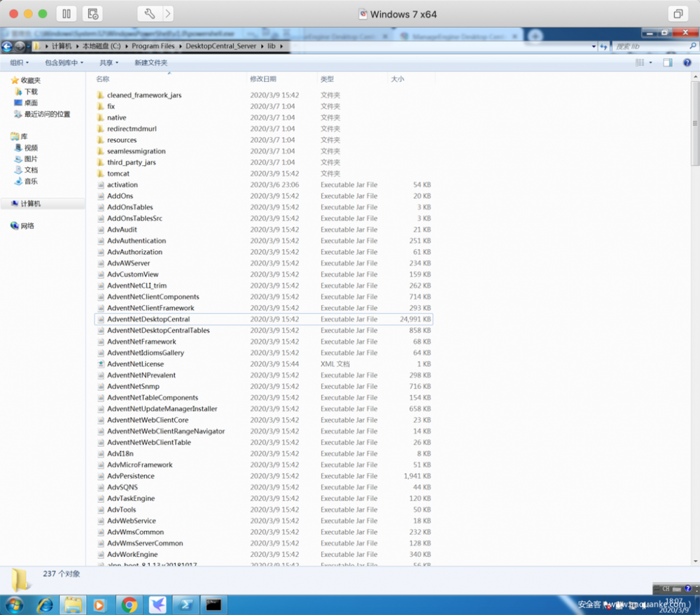Open PowerShell from the taskbar
This screenshot has width=700, height=615.
(x=185, y=604)
